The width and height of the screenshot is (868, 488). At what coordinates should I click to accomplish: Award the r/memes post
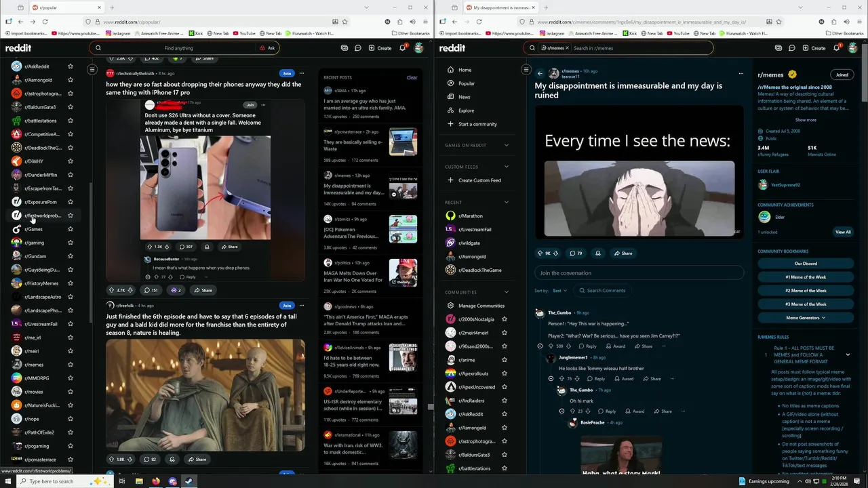click(597, 253)
